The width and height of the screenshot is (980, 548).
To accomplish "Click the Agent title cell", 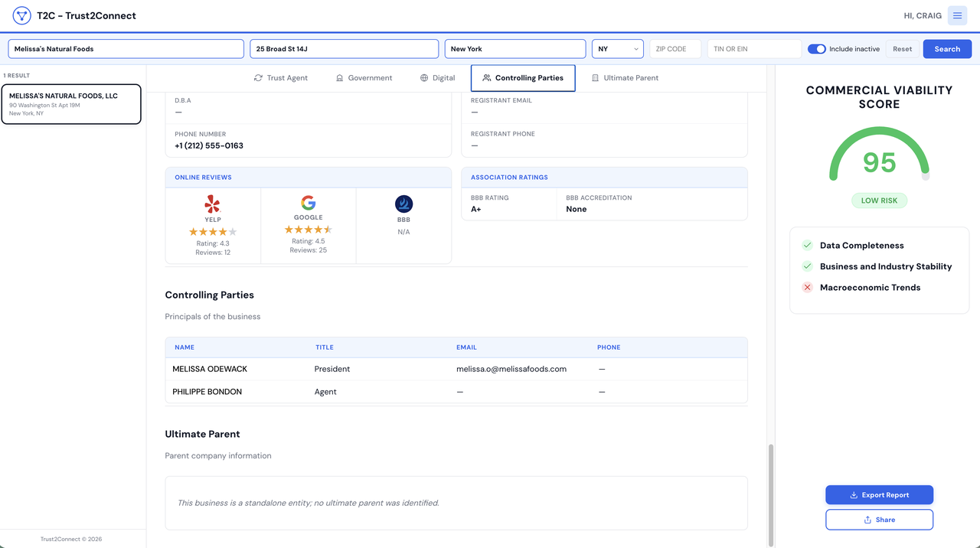I will [325, 392].
